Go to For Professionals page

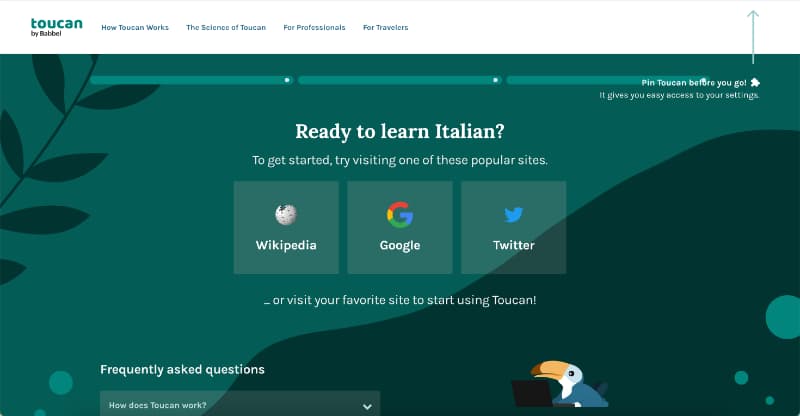point(314,28)
